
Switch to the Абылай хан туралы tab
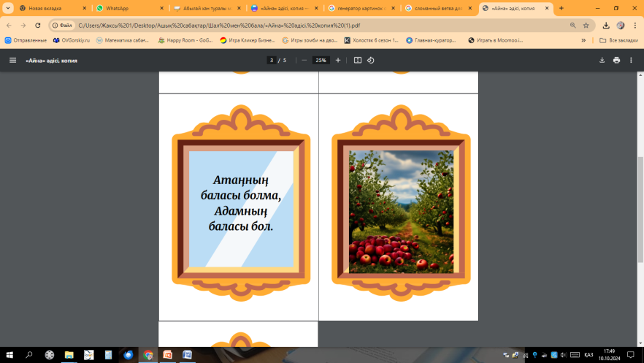(x=207, y=8)
